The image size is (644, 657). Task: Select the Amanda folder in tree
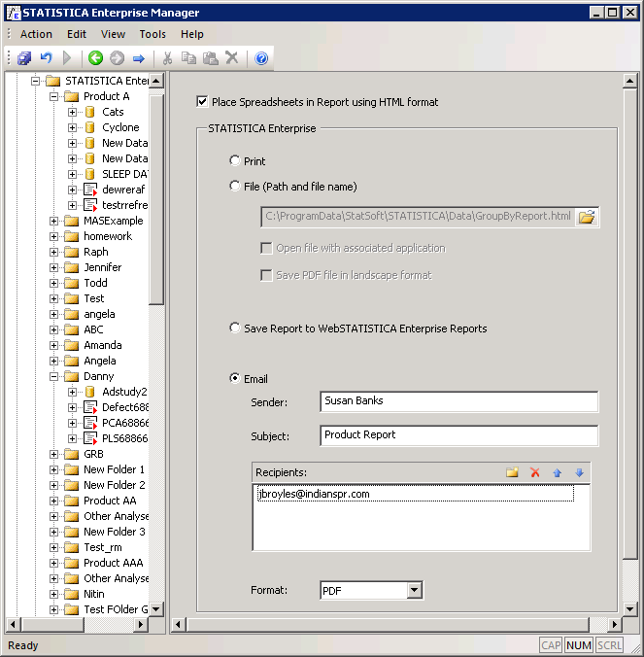(103, 345)
